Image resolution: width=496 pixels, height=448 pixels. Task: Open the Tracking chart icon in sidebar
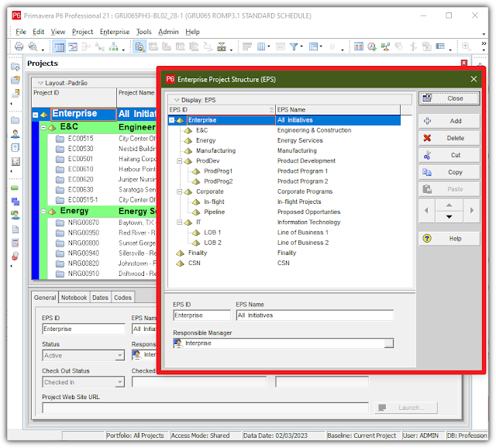[15, 161]
